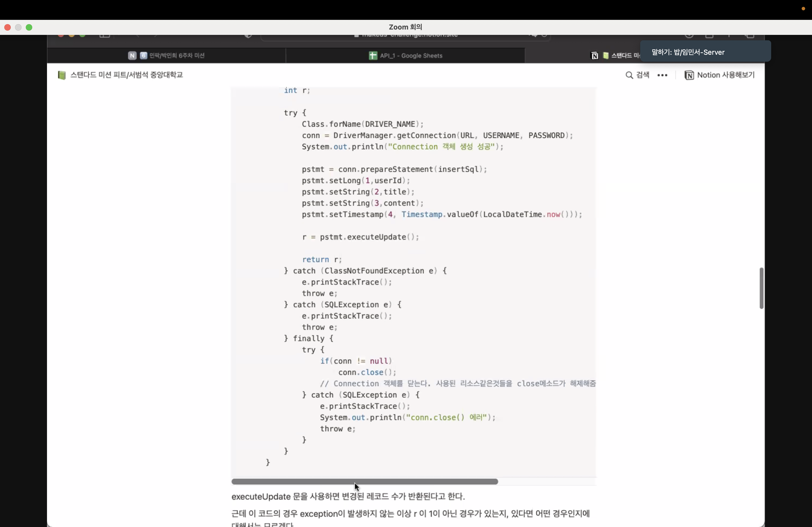Click the gray minimize button of Zoom window
812x527 pixels.
19,27
